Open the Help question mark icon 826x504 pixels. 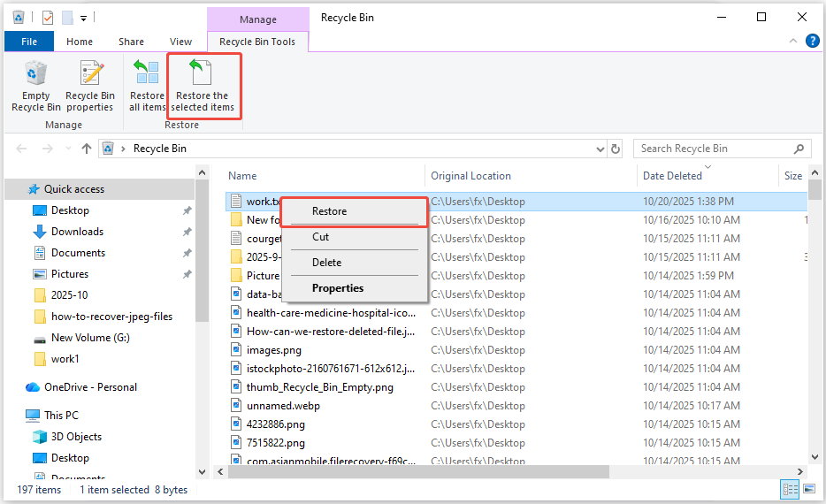[x=812, y=42]
